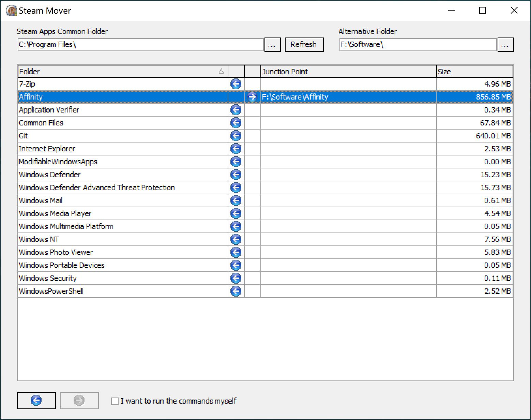Click the Junction Point column header
The height and width of the screenshot is (420, 531).
tap(348, 72)
